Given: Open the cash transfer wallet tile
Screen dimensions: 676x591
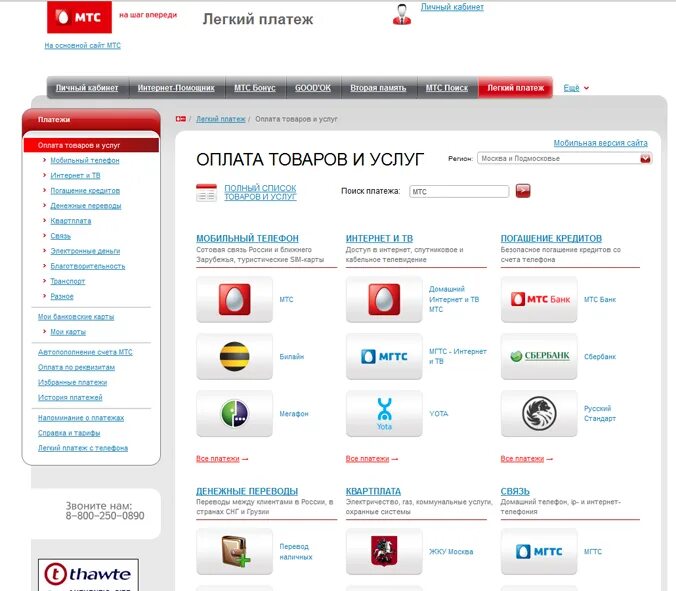Looking at the screenshot, I should coord(235,551).
